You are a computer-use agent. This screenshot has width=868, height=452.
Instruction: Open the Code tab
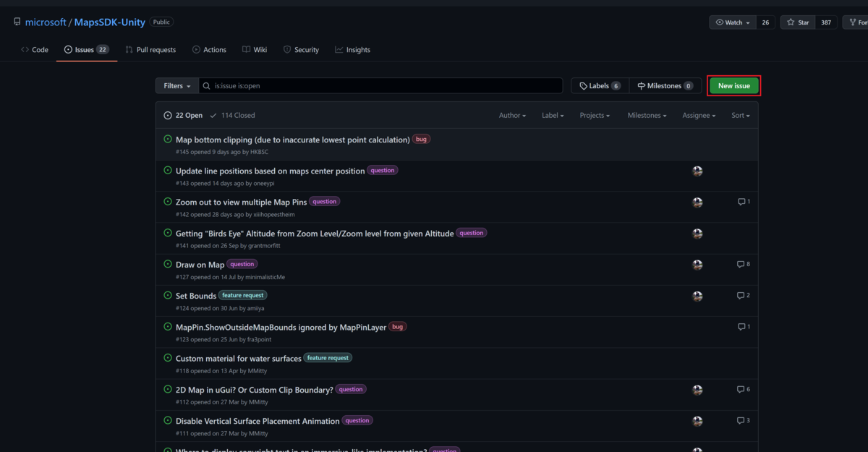(35, 50)
